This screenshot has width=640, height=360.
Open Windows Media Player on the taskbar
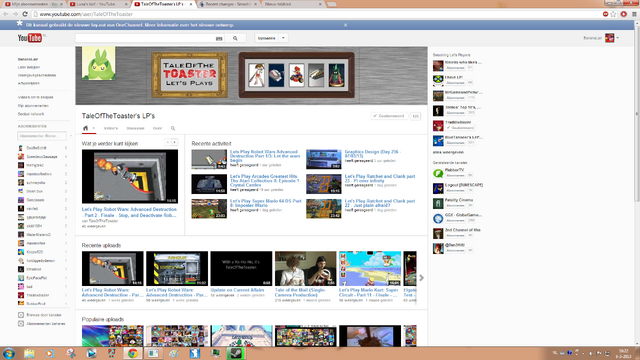click(49, 353)
